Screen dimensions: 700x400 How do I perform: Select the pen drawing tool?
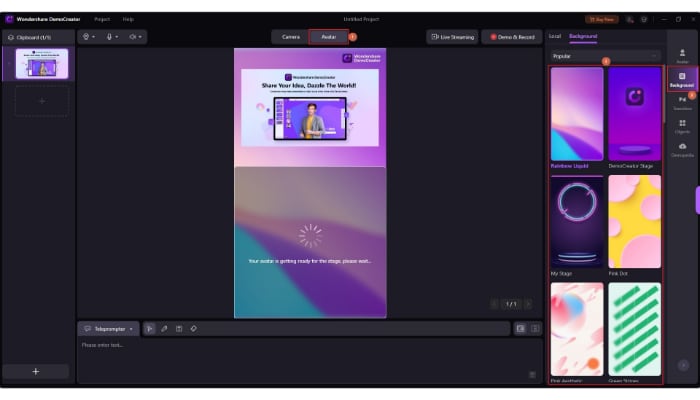pyautogui.click(x=164, y=329)
